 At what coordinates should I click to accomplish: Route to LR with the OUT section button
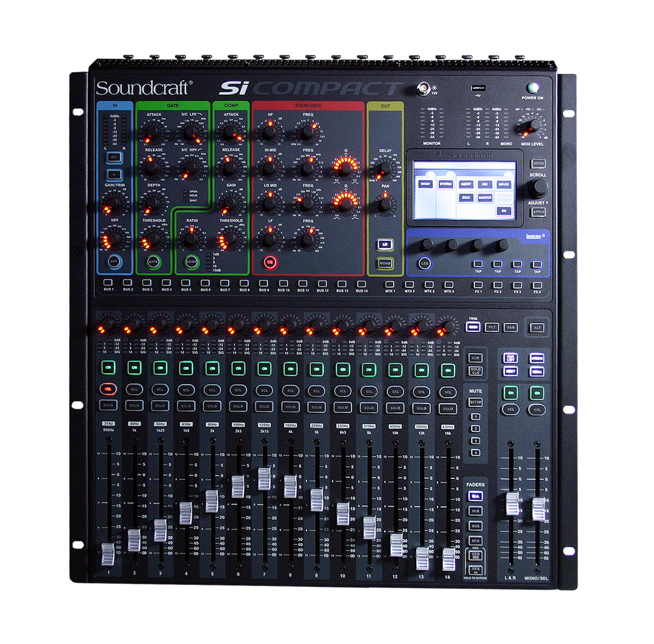(x=385, y=245)
